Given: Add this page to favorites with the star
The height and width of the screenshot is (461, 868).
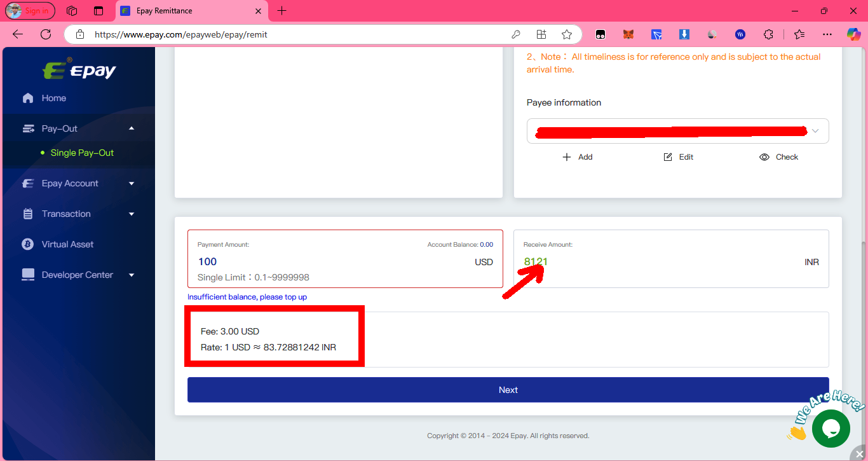Looking at the screenshot, I should 567,34.
